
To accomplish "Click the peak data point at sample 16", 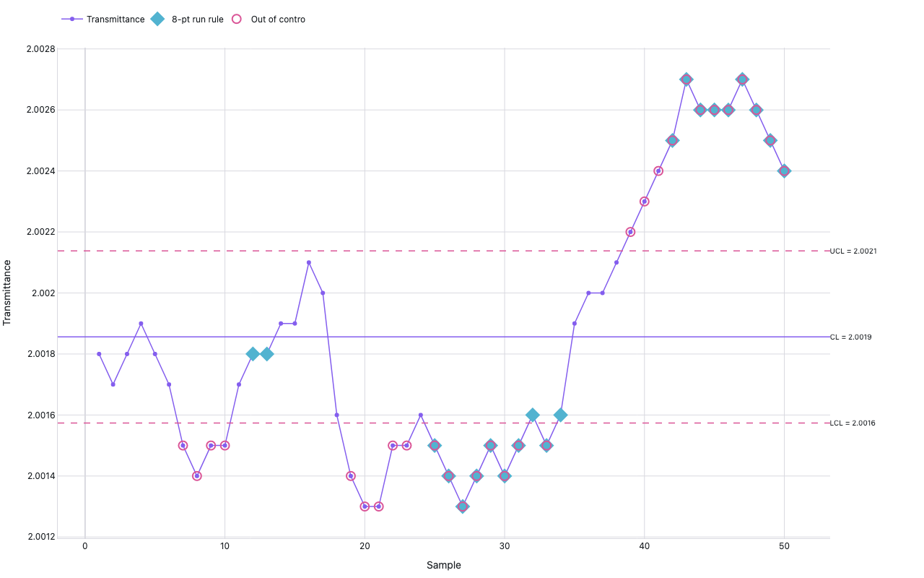I will click(309, 263).
